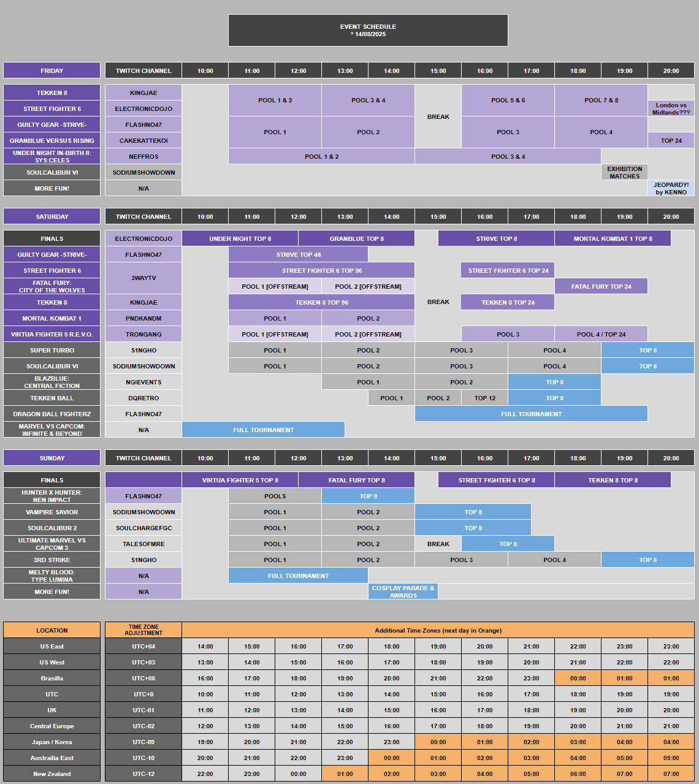
Task: Click the TRONGANG channel cell
Action: click(x=143, y=334)
